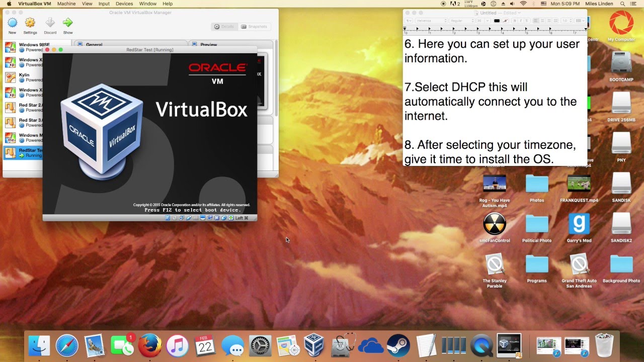Select the Windows Me virtual machine
The width and height of the screenshot is (644, 362).
click(x=23, y=138)
